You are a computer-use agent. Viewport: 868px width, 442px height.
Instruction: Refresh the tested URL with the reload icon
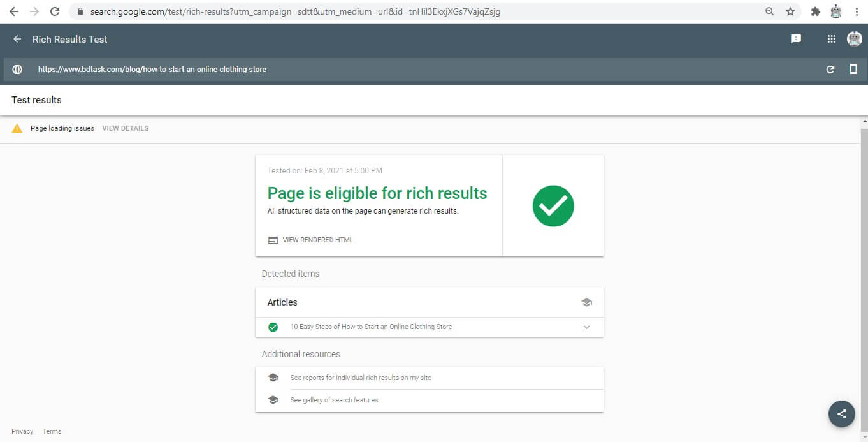tap(830, 69)
